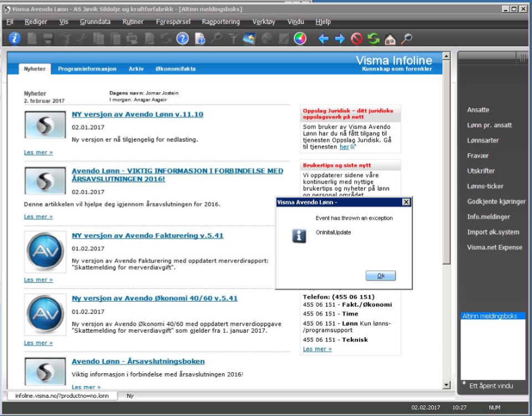Click the magnifier icon beside the house
This screenshot has width=532, height=416.
click(406, 39)
